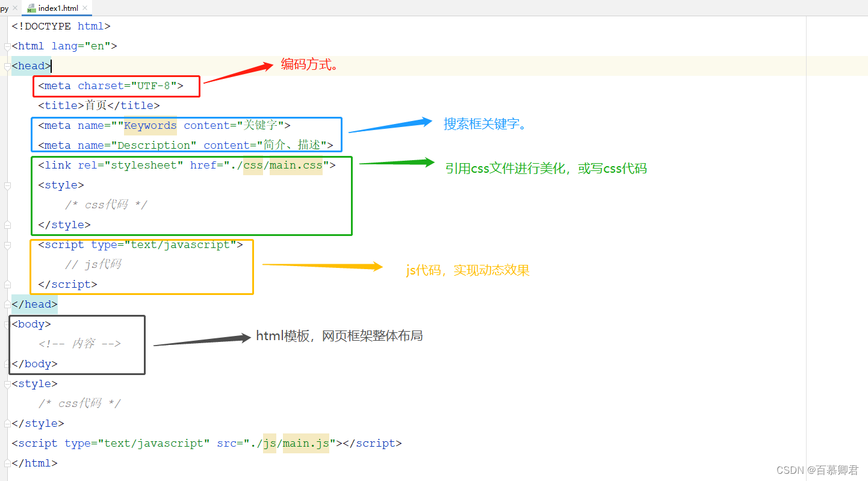This screenshot has height=481, width=868.
Task: Click the fold end marker beside </head>
Action: click(7, 305)
